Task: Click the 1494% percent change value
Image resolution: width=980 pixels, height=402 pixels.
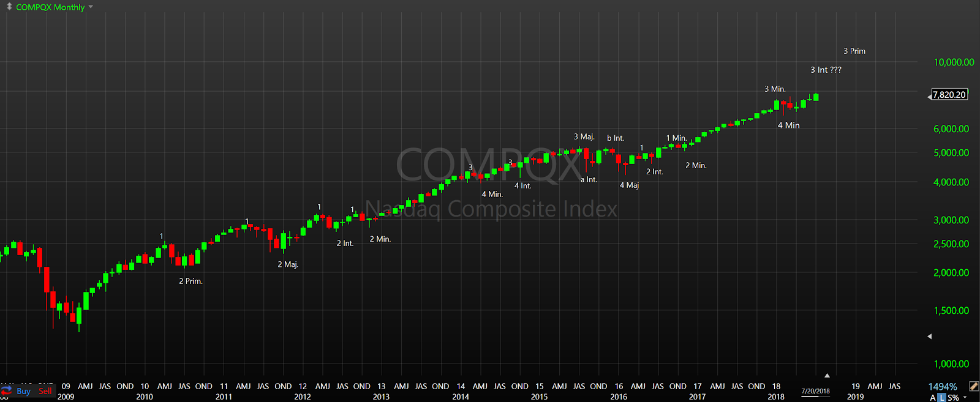Action: pyautogui.click(x=943, y=387)
